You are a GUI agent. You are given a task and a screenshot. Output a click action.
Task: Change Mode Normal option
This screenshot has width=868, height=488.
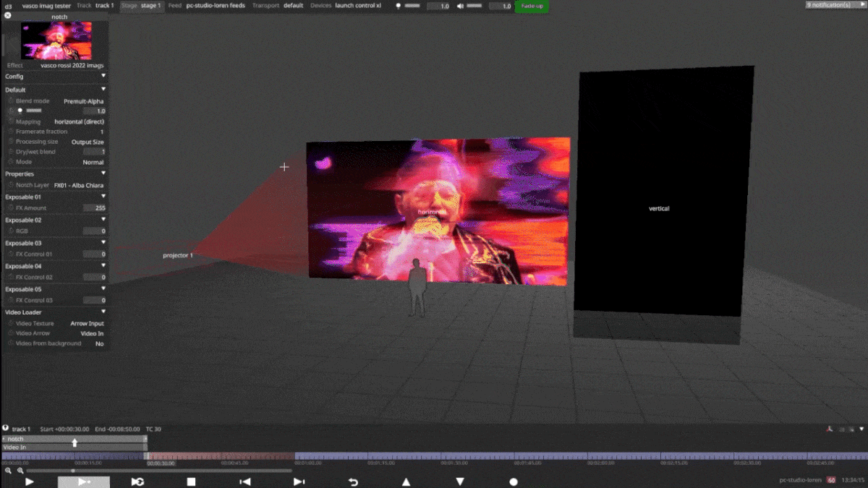(x=93, y=162)
